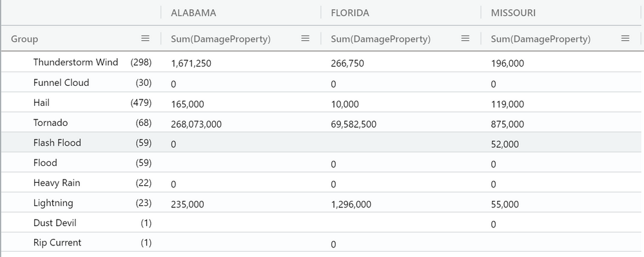Open the Alabama Sum(DamageProperty) column menu

pos(305,38)
